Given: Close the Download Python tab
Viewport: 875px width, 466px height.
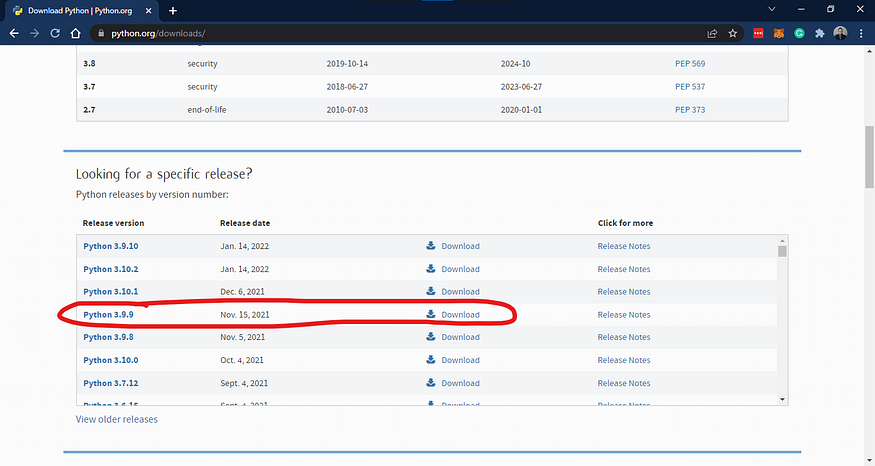Looking at the screenshot, I should pos(148,11).
